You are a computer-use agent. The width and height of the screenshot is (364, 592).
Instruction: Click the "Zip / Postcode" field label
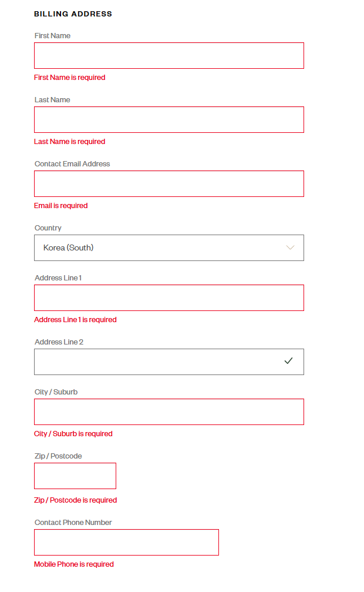pyautogui.click(x=58, y=456)
